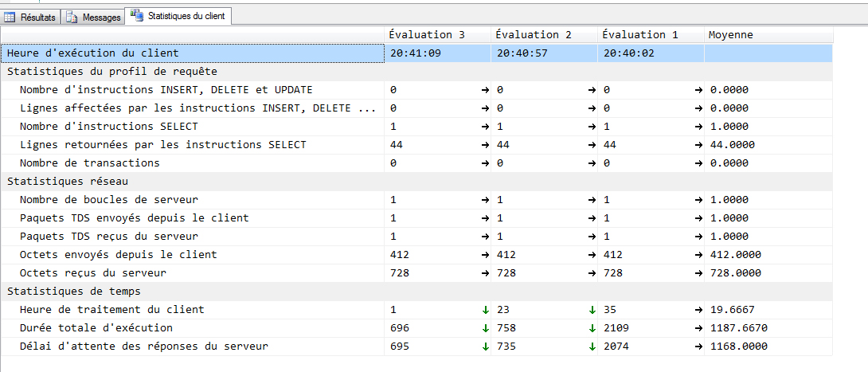This screenshot has width=868, height=372.
Task: Click the Messages tab document icon
Action: point(73,17)
